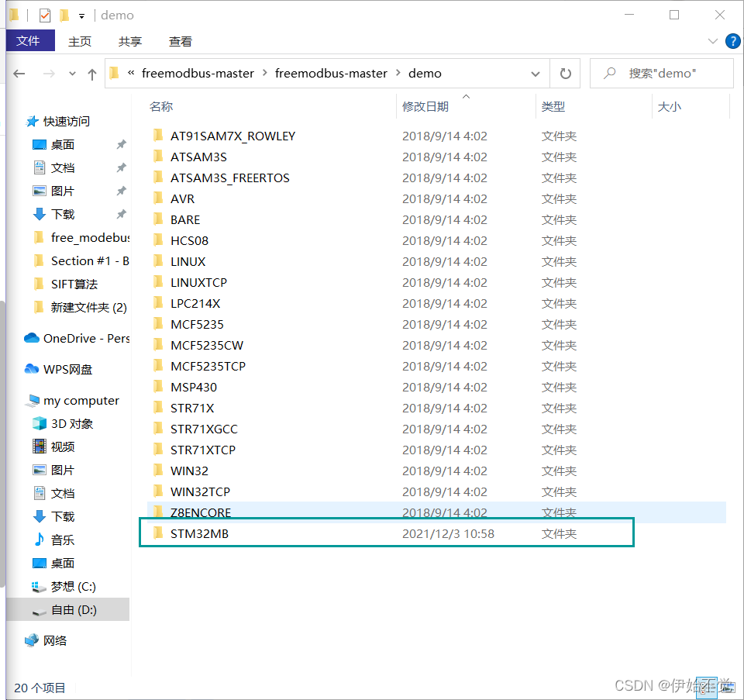Click the Forward navigation arrow
The width and height of the screenshot is (744, 700).
[x=49, y=74]
